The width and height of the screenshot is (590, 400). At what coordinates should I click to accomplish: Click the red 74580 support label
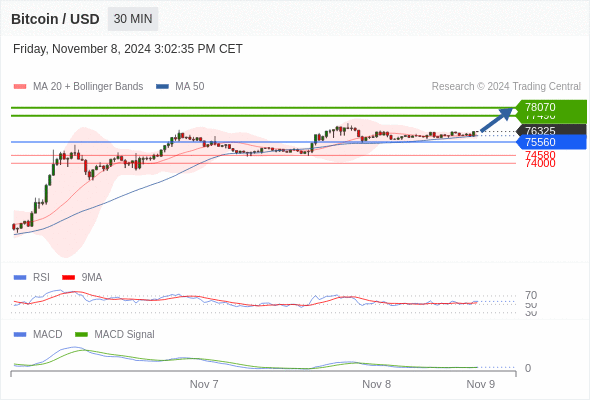click(540, 155)
